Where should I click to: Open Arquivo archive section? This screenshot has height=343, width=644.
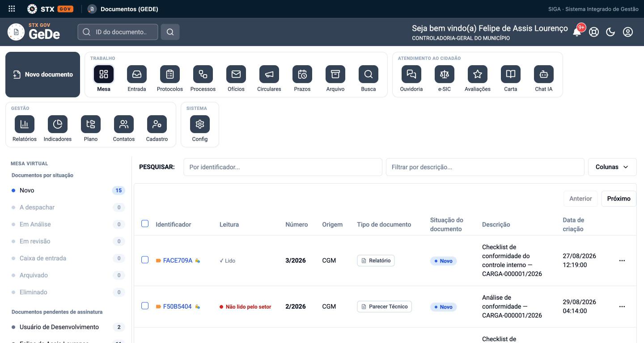click(x=335, y=74)
